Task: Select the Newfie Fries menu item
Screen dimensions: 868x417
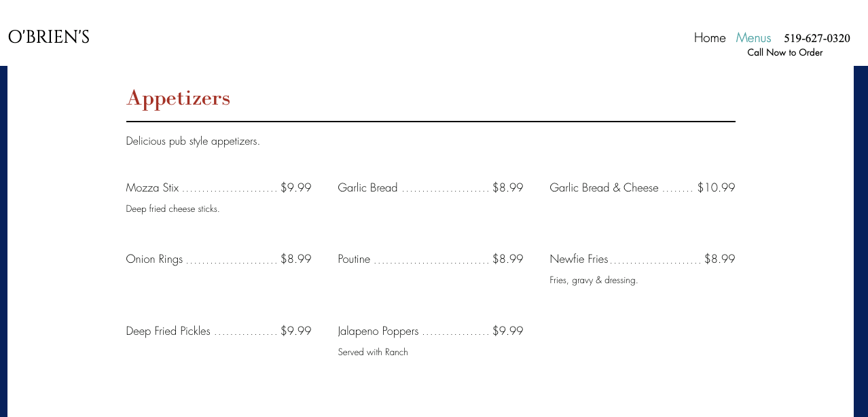Action: pos(579,259)
